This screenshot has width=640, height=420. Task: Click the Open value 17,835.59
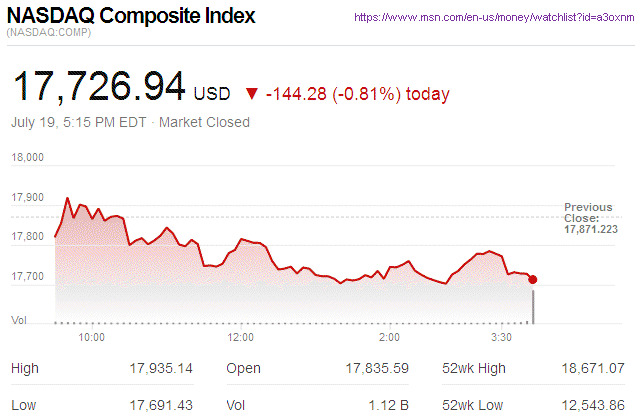pos(377,368)
